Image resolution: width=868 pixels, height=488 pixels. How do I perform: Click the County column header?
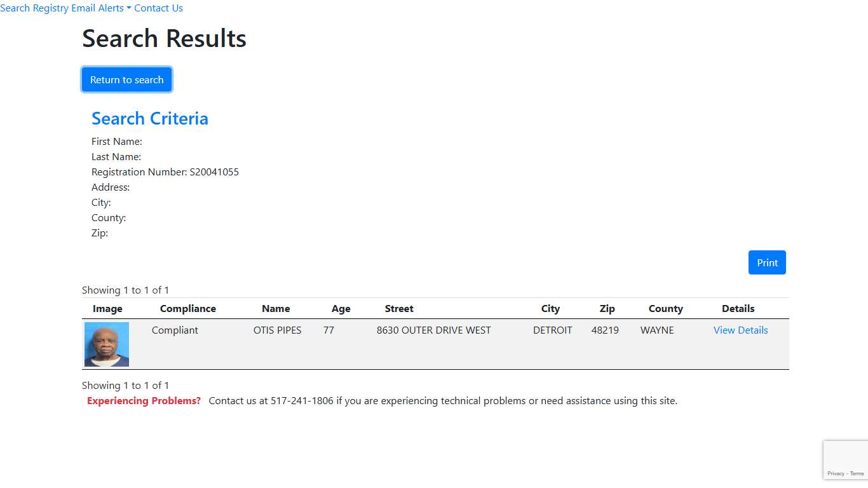pyautogui.click(x=665, y=309)
